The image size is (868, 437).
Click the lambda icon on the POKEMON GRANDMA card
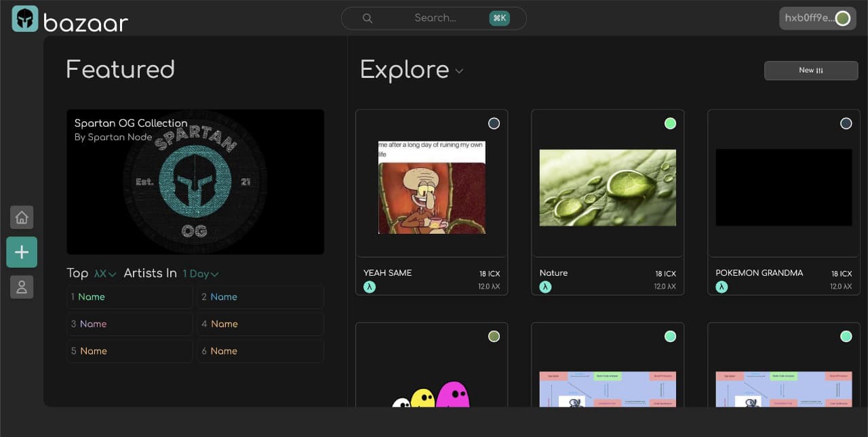tap(722, 287)
